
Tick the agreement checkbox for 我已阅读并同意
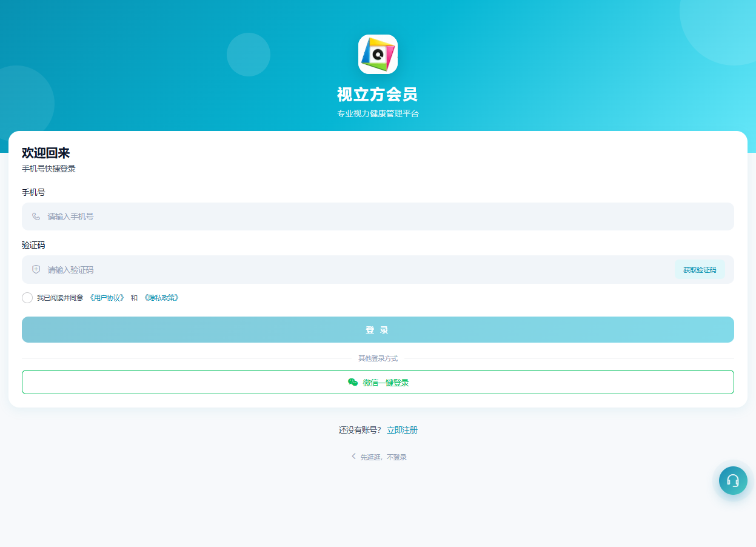coord(27,298)
